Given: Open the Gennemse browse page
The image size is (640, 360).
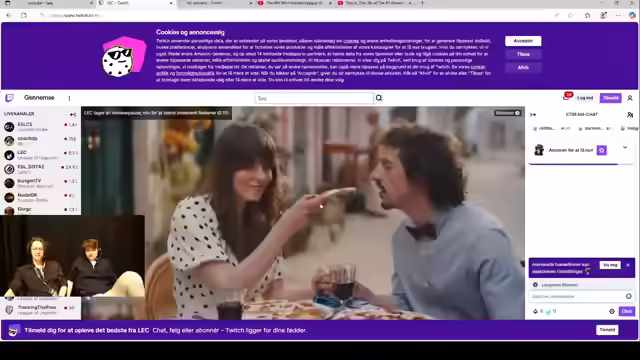Looking at the screenshot, I should (39, 98).
